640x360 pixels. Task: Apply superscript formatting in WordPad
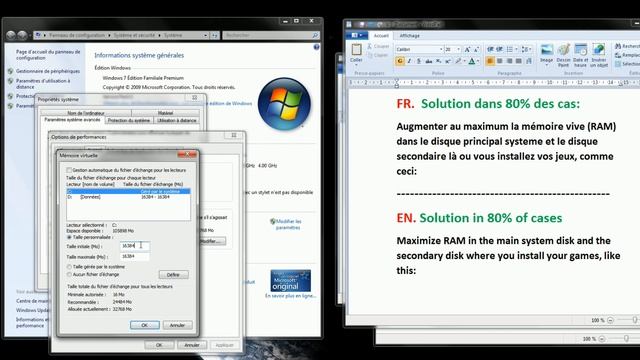(448, 61)
